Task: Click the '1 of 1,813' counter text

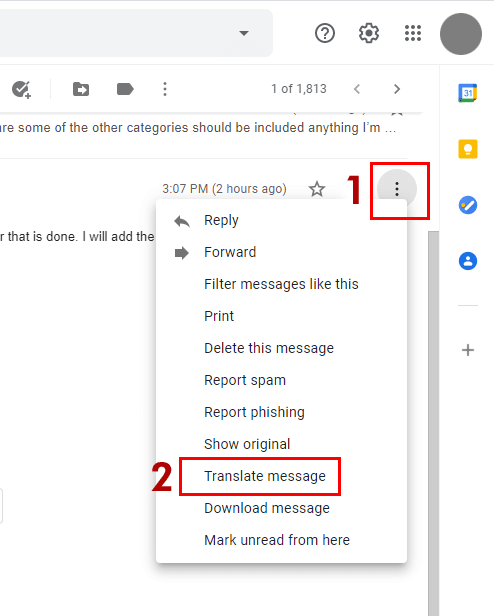Action: [x=299, y=89]
